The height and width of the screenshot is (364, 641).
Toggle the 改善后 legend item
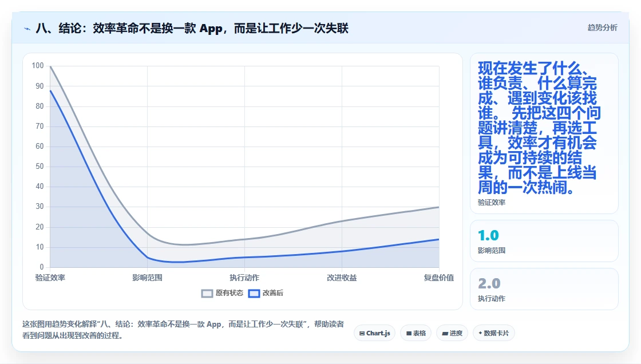(266, 293)
